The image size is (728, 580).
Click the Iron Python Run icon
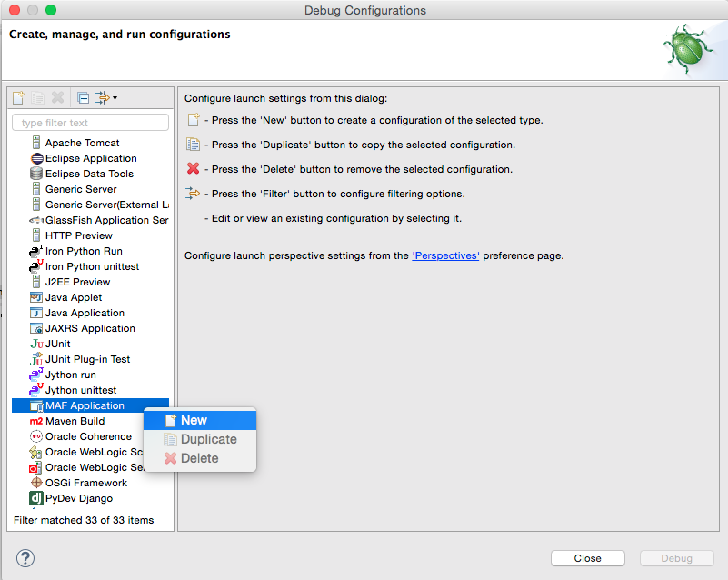click(35, 251)
